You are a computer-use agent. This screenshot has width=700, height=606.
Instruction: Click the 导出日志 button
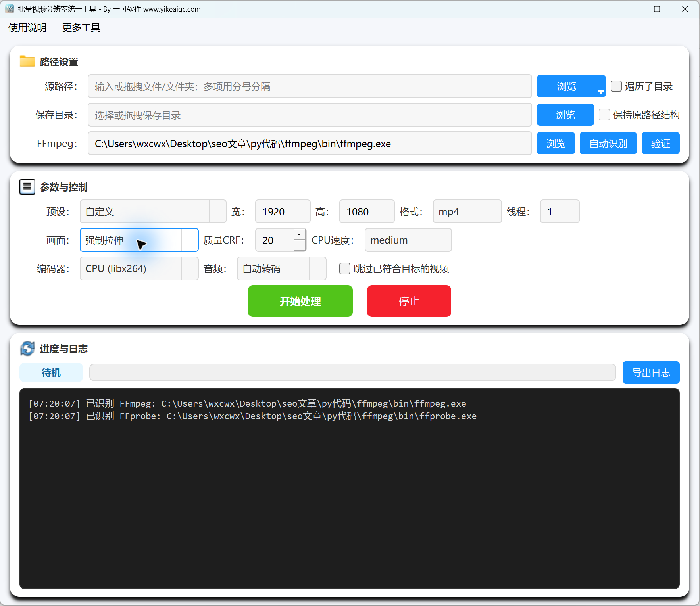coord(651,372)
